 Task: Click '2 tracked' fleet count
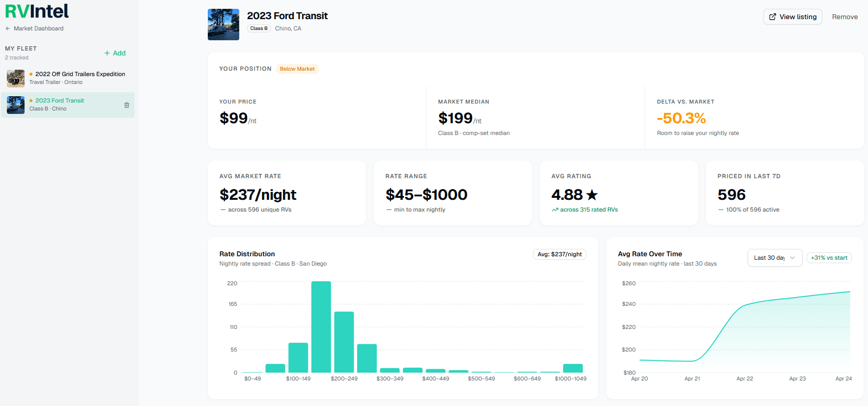(17, 58)
